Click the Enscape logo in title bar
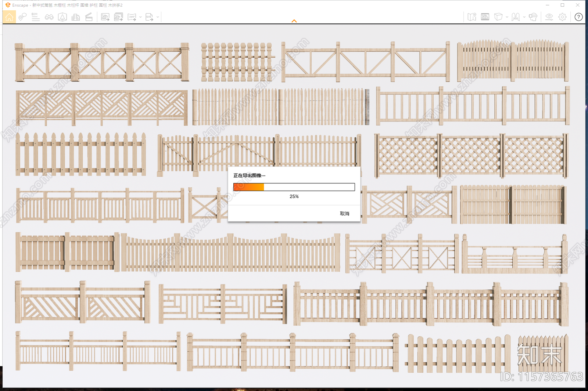588x391 pixels. [x=8, y=5]
